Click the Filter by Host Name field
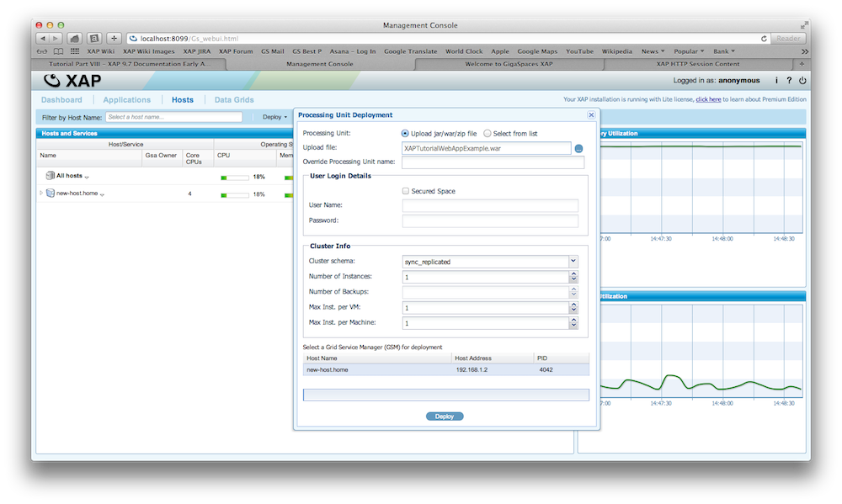Viewport: 842px width, 504px height. (174, 117)
